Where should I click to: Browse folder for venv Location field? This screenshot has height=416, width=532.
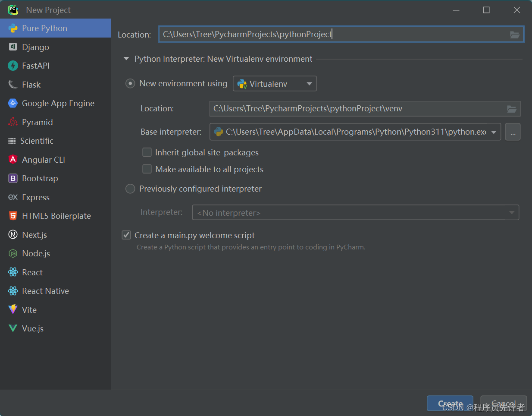pos(512,109)
